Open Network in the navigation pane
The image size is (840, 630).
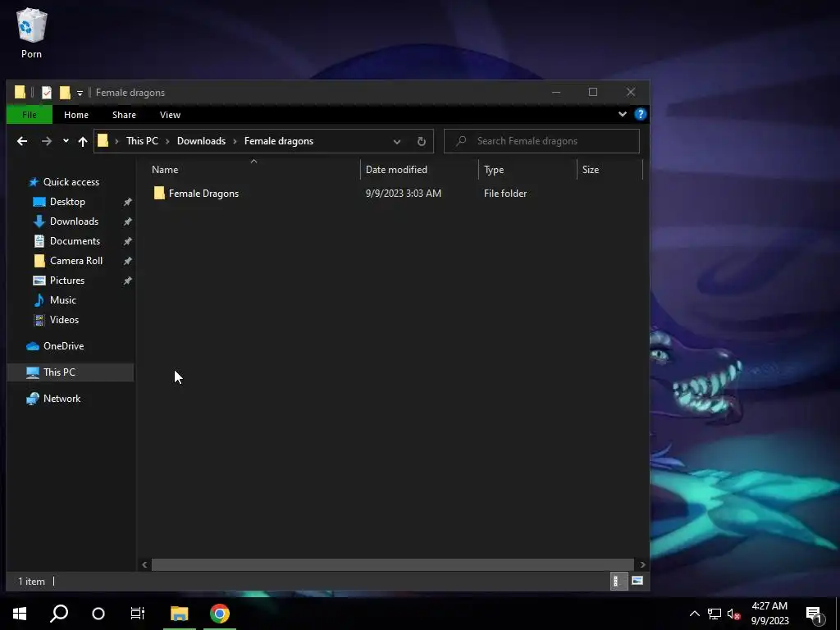coord(62,399)
